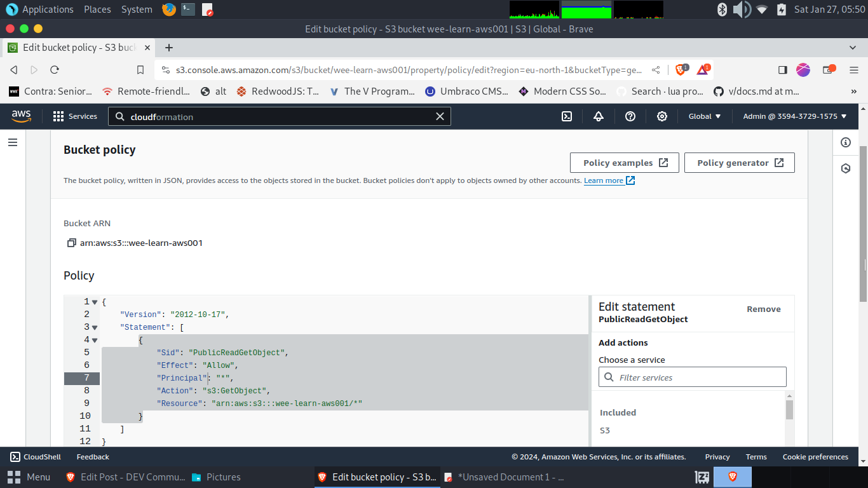The height and width of the screenshot is (488, 868).
Task: Collapse the Statement array on line 3
Action: (95, 327)
